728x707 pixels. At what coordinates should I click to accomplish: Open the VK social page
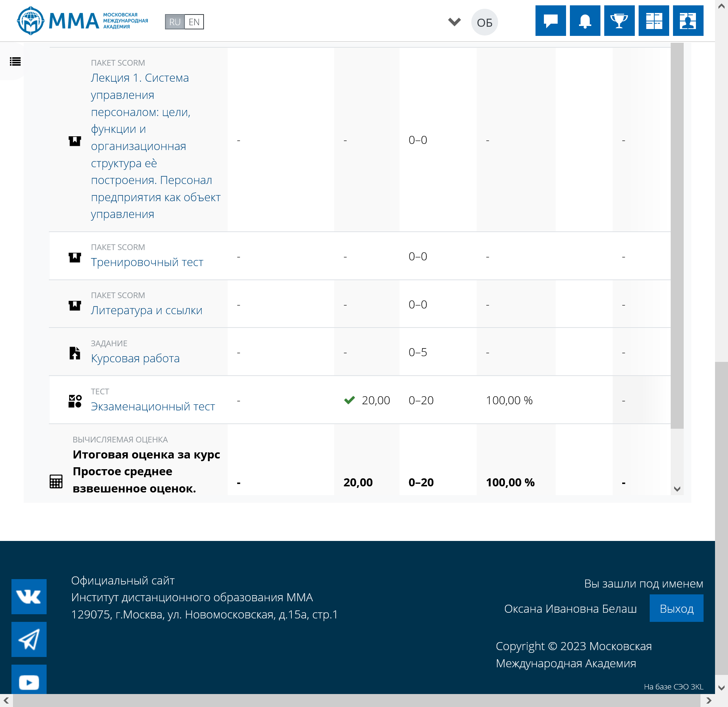pos(29,596)
